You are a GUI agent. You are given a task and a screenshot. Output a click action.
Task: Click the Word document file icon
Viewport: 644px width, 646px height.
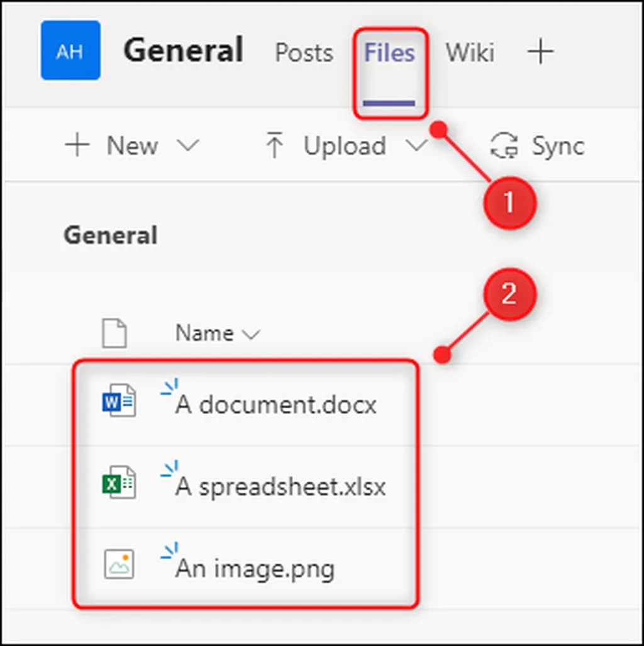pyautogui.click(x=119, y=400)
